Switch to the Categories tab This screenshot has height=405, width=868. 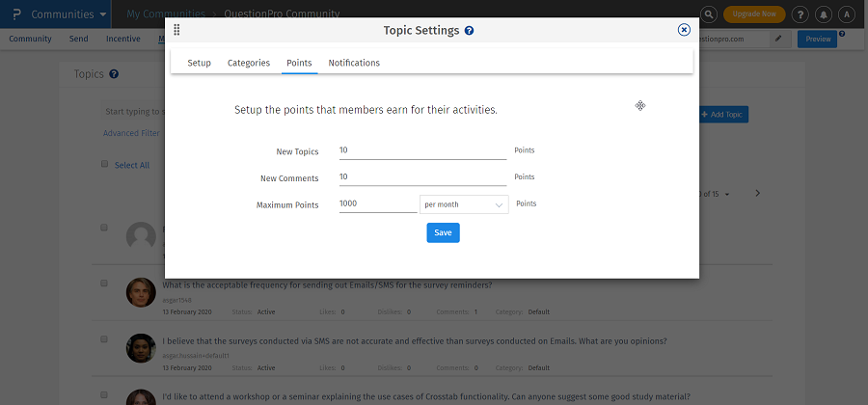coord(249,63)
